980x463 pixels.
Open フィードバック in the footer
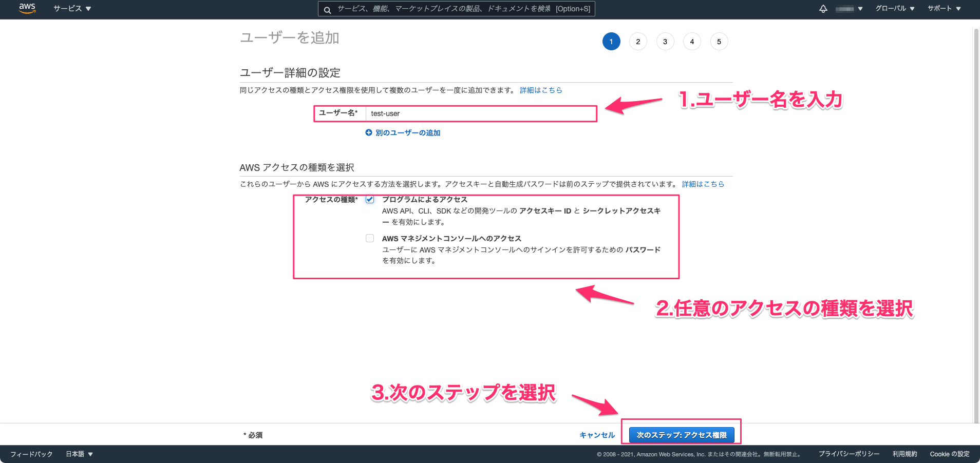coord(31,454)
